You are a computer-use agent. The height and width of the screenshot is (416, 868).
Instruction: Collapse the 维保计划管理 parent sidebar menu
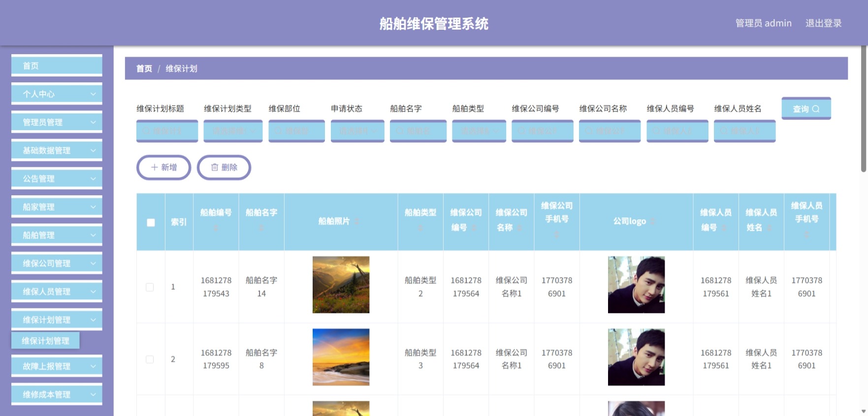click(x=57, y=319)
